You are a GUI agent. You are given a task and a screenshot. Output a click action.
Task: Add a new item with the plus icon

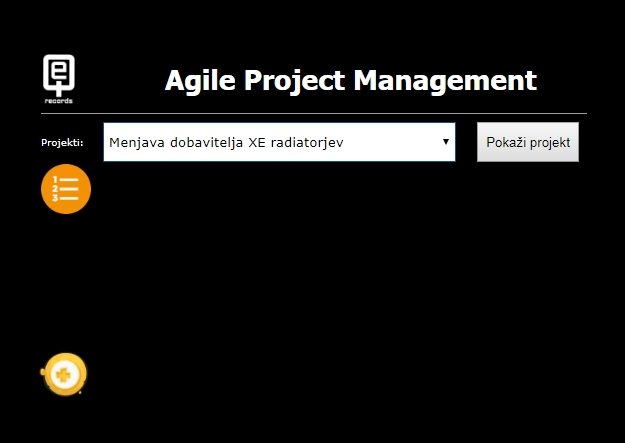[66, 375]
